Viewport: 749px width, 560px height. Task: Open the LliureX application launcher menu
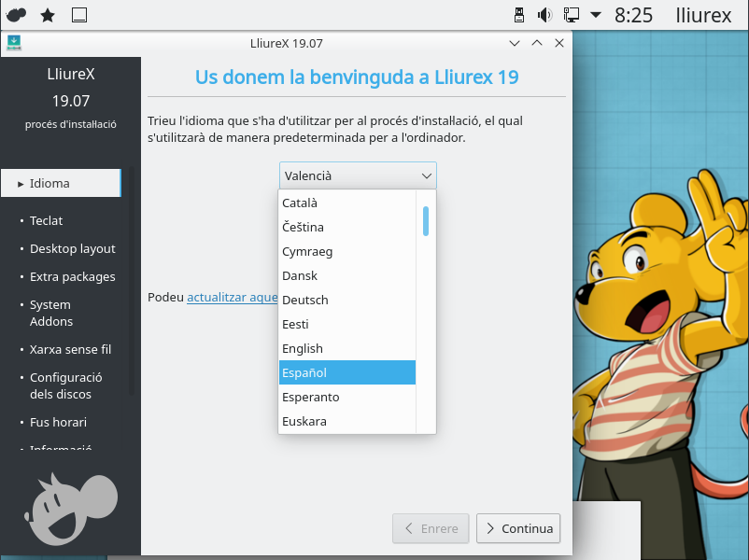[x=16, y=15]
